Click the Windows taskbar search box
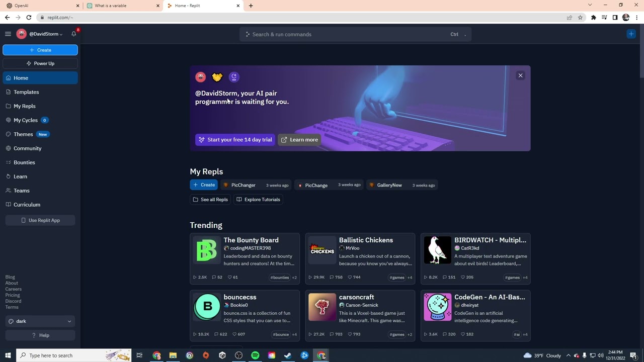This screenshot has width=644, height=362. 73,355
